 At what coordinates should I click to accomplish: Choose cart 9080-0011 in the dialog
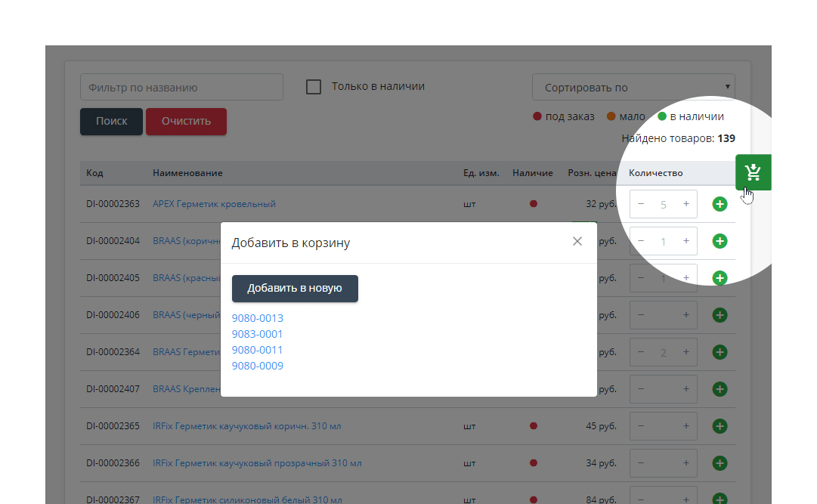point(258,350)
